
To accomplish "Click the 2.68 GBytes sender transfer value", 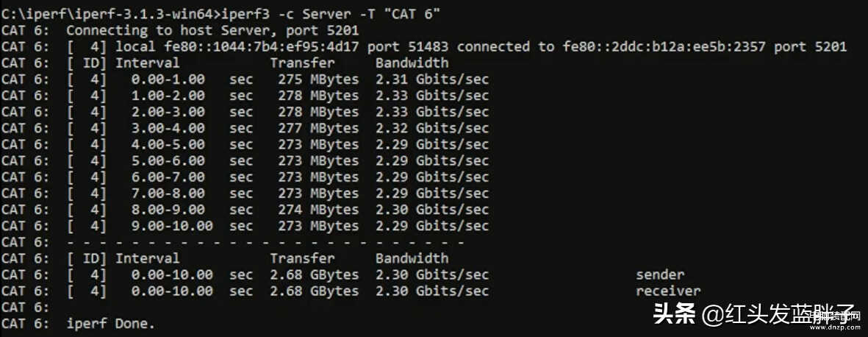I will click(x=315, y=275).
